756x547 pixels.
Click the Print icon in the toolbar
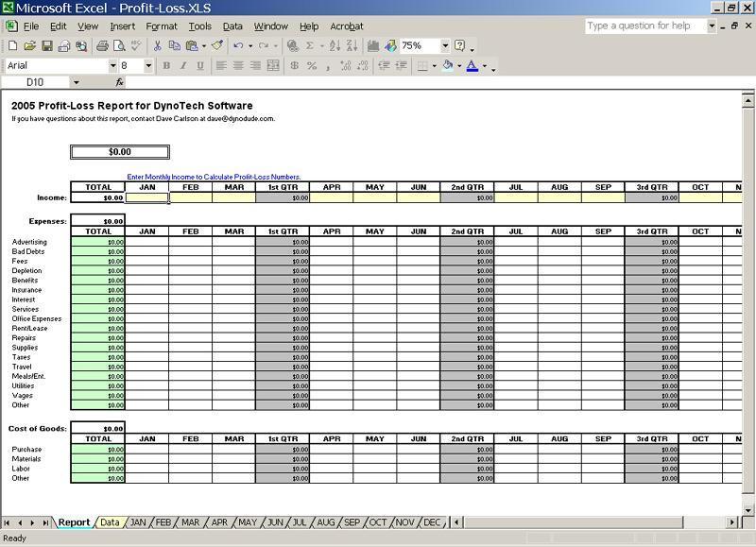[x=102, y=45]
